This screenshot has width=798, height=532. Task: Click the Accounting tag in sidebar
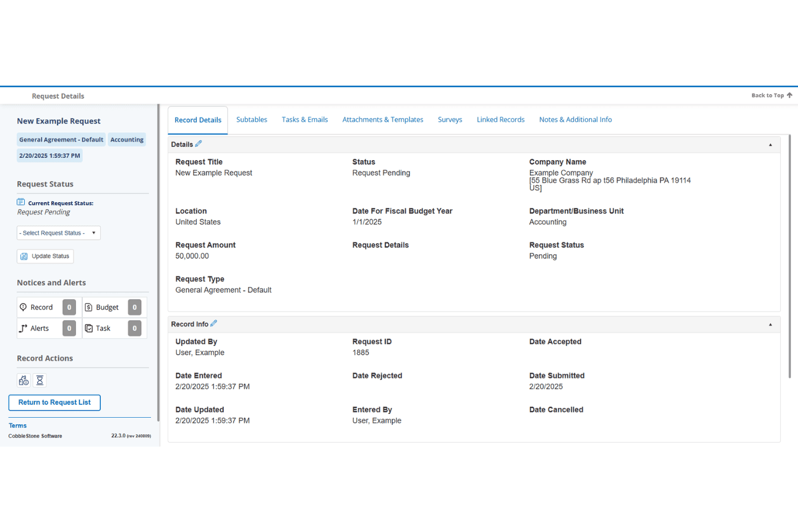(x=127, y=140)
